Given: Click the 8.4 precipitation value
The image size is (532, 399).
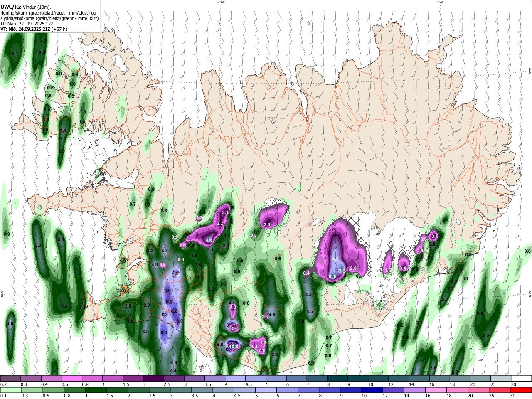Looking at the screenshot, I should pyautogui.click(x=164, y=332).
